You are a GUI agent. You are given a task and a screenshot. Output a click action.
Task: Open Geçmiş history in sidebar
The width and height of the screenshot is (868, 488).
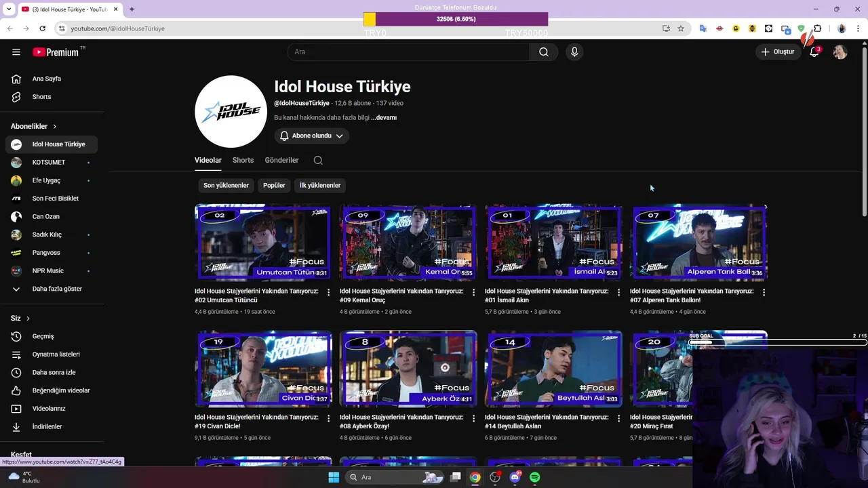(51, 336)
